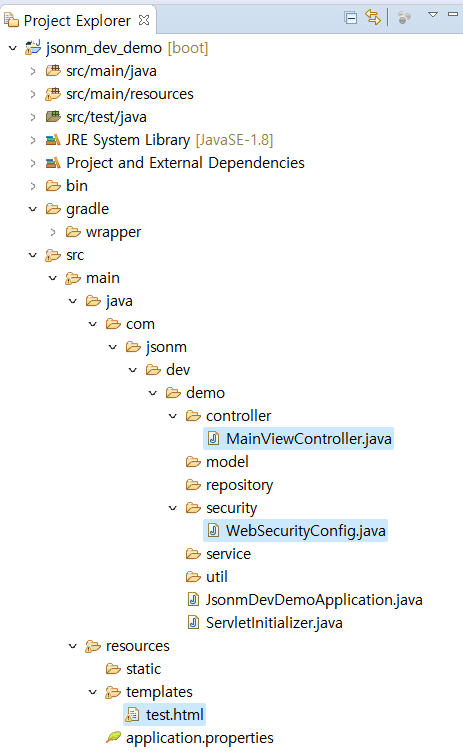Screen dimensions: 463x753
Task: Click the repository folder icon
Action: coord(193,485)
